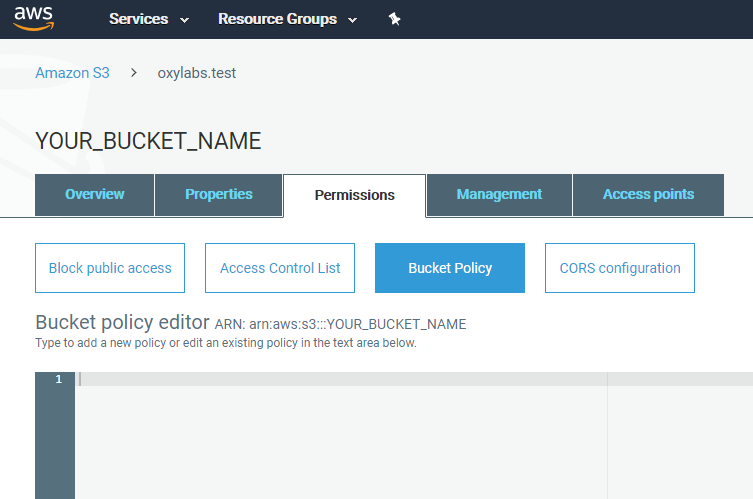Click the Block public access button
The image size is (753, 499).
click(x=110, y=268)
